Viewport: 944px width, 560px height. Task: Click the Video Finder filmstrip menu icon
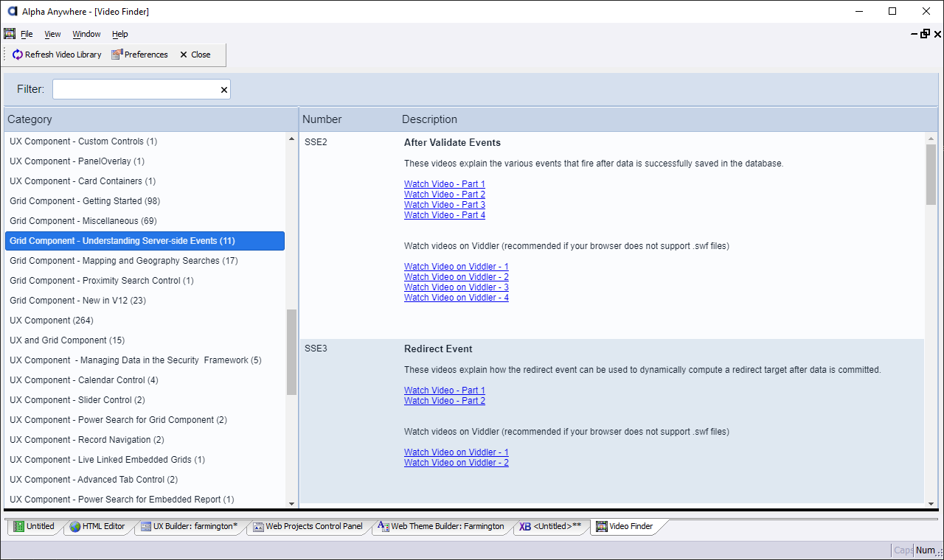coord(10,34)
